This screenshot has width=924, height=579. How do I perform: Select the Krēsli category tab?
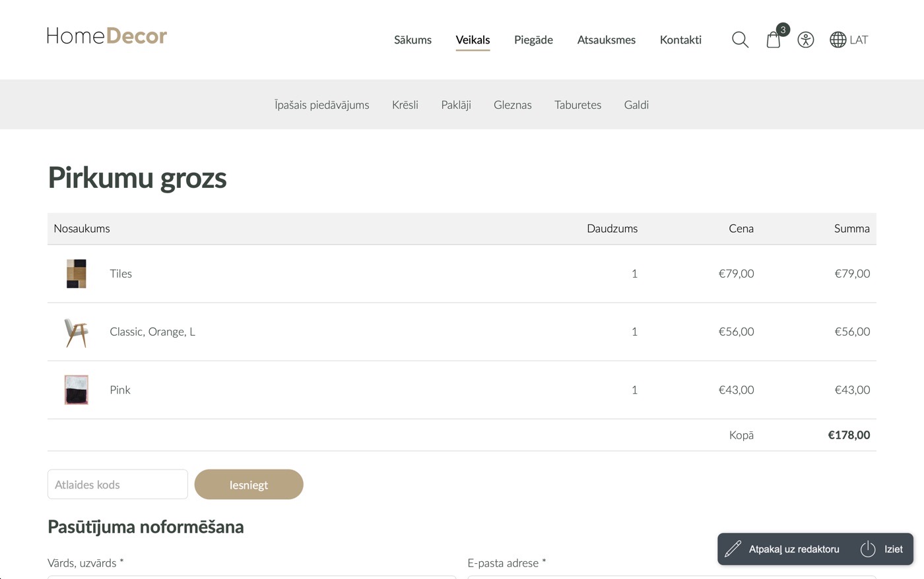405,105
